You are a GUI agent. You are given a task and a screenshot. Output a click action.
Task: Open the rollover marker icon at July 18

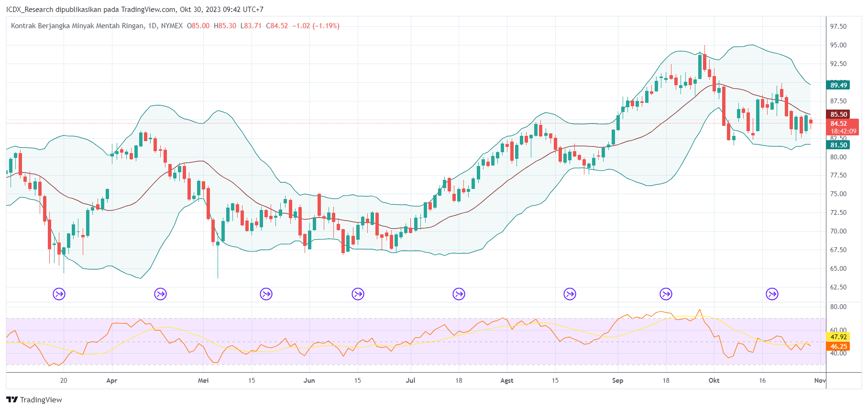coord(459,294)
